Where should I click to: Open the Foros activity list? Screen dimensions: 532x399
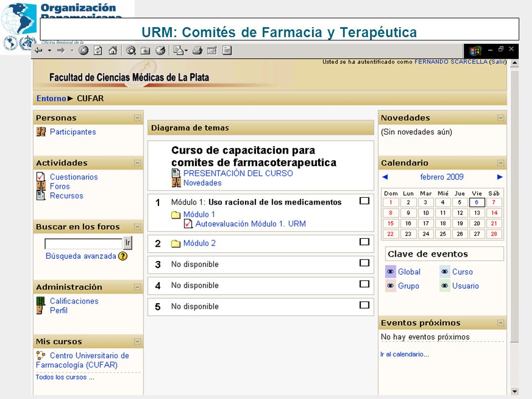[x=60, y=186]
